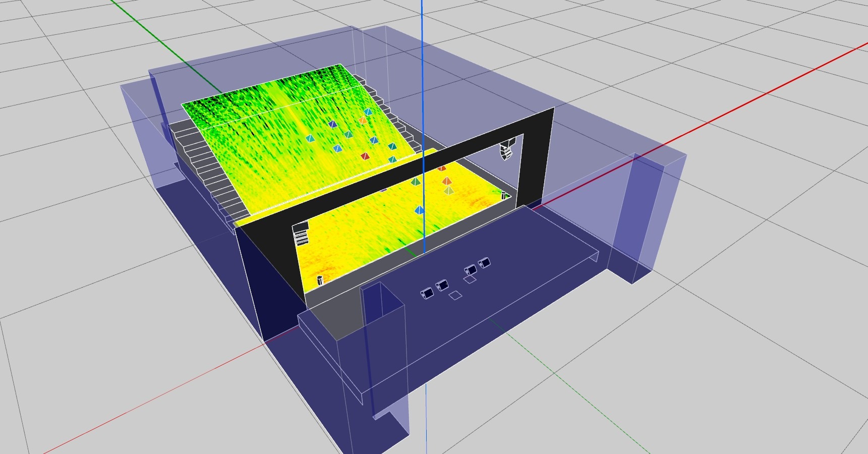Viewport: 868px width, 454px height.
Task: Select the right hanging line array speaker
Action: click(507, 150)
